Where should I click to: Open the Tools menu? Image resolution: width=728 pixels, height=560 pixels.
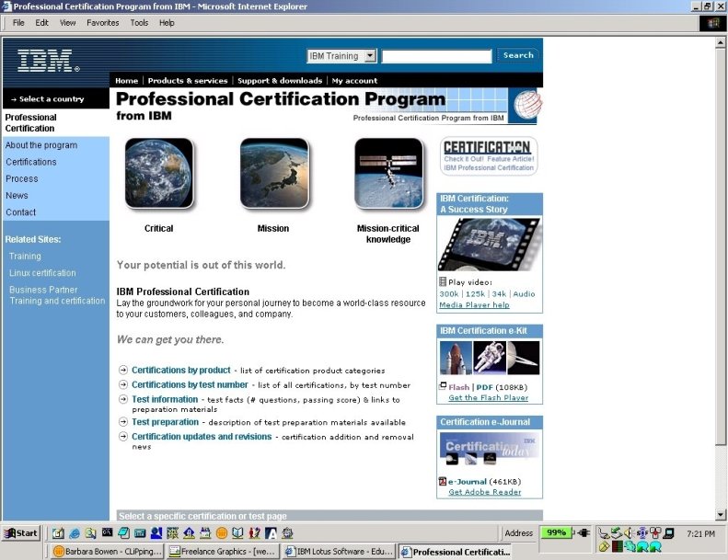[139, 22]
